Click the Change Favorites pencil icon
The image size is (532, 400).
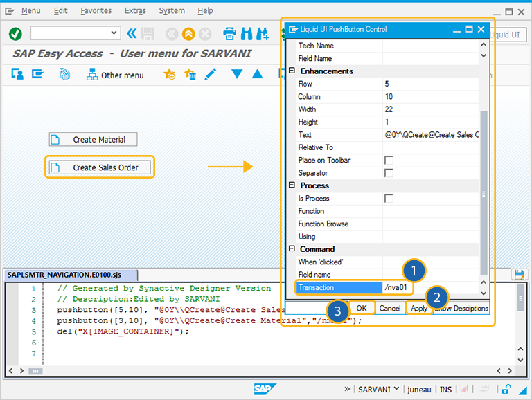pos(210,74)
